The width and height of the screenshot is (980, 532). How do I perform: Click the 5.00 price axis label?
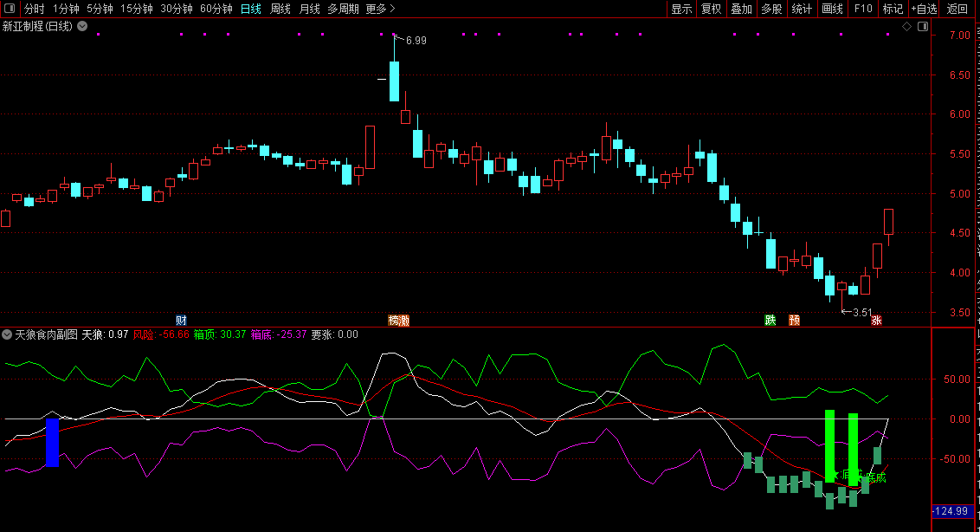pos(959,194)
